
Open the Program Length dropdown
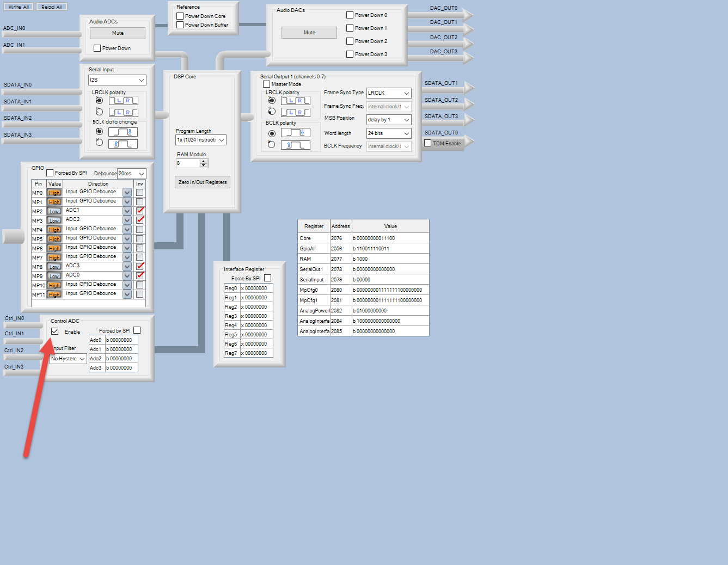pyautogui.click(x=200, y=140)
